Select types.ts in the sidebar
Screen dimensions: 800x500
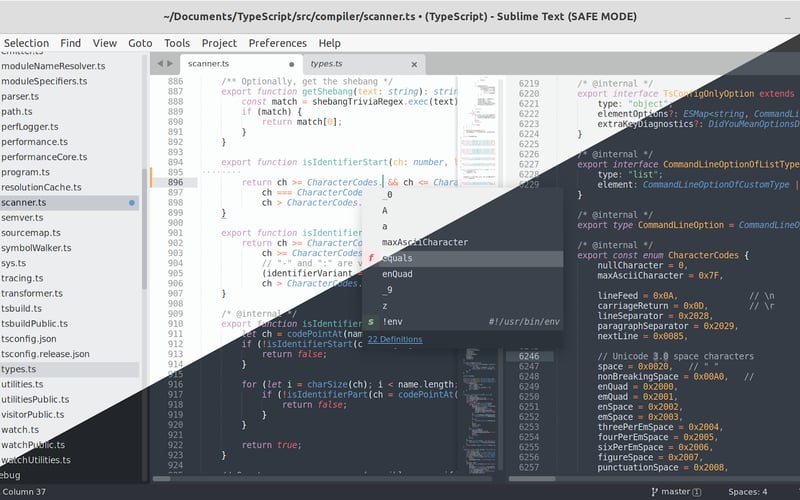pos(69,369)
